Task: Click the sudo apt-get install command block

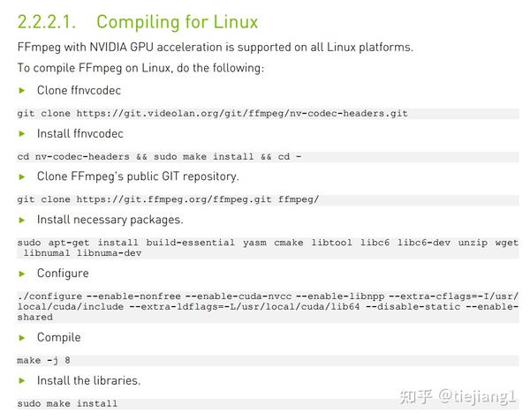Action: [265, 248]
